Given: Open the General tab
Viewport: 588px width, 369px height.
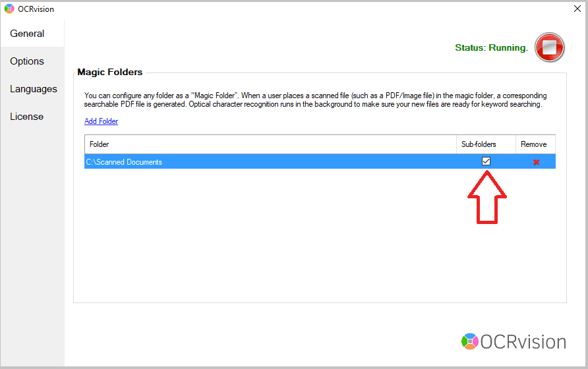Looking at the screenshot, I should click(x=32, y=34).
